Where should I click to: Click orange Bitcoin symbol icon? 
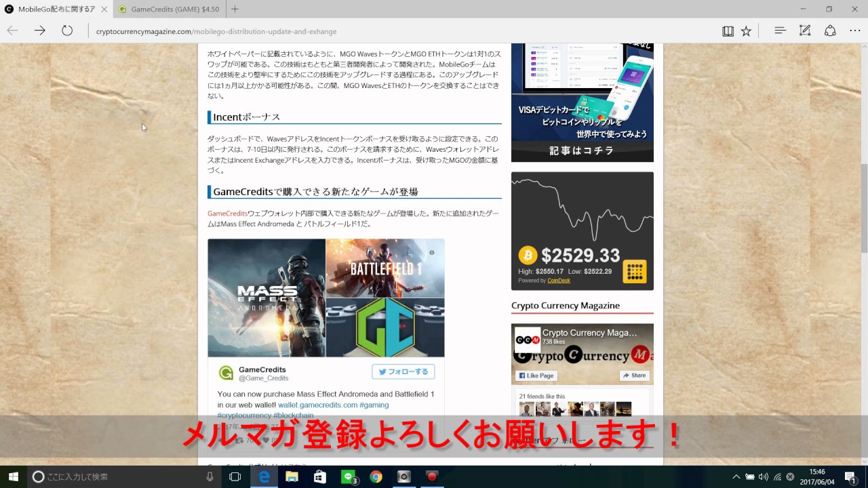528,255
